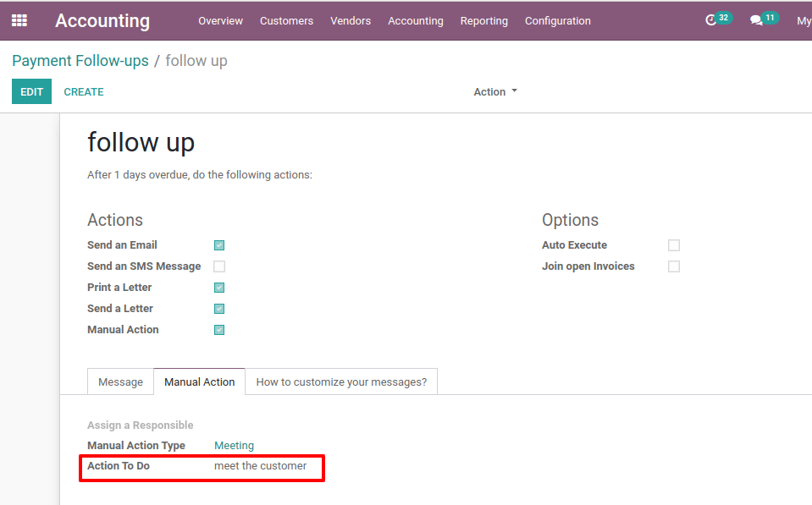Open the Vendors menu
This screenshot has height=505, width=812.
pos(351,20)
